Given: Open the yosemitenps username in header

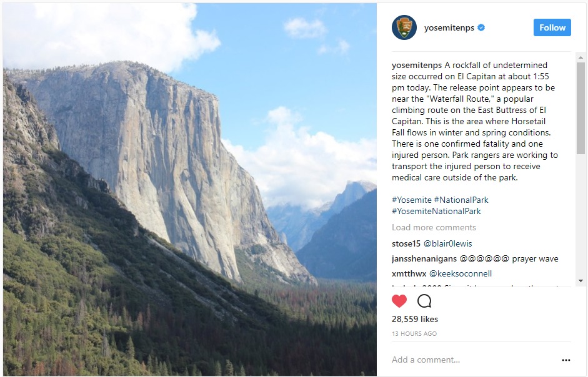Looking at the screenshot, I should 449,28.
